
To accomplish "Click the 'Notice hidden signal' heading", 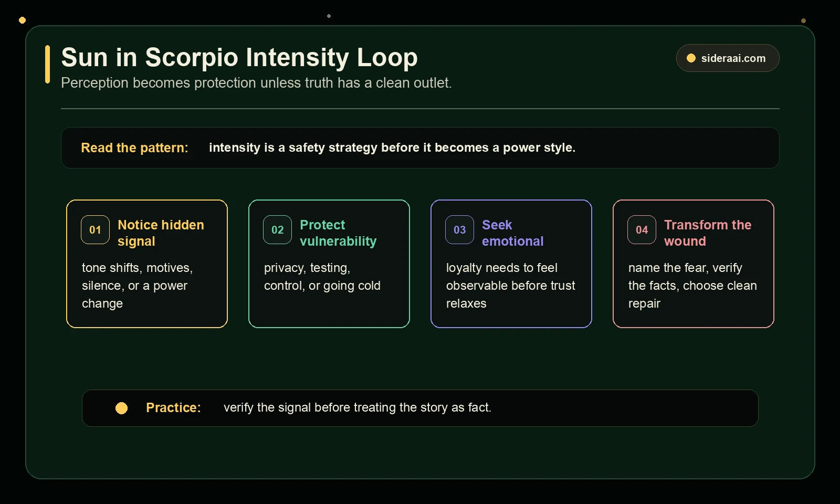I will pos(161,233).
